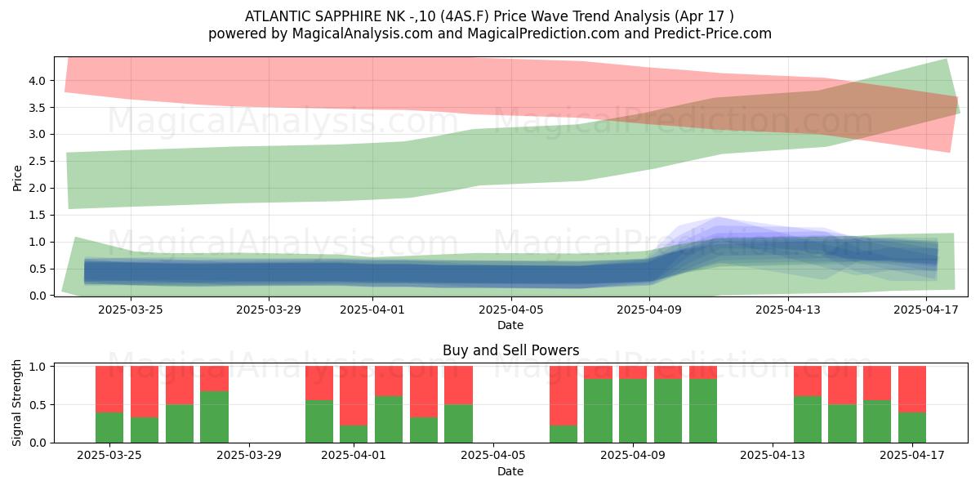Click green buy segment of the 2025-04-17 bar

point(912,427)
